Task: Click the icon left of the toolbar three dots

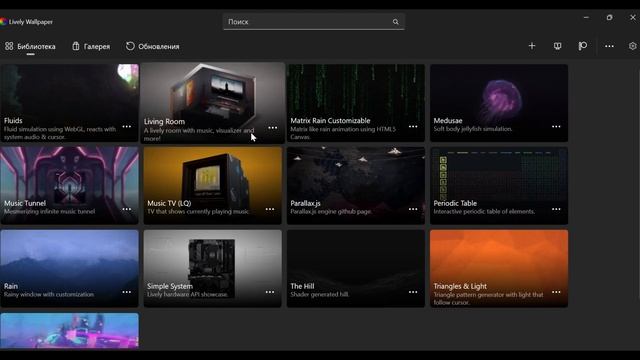Action: coord(582,46)
